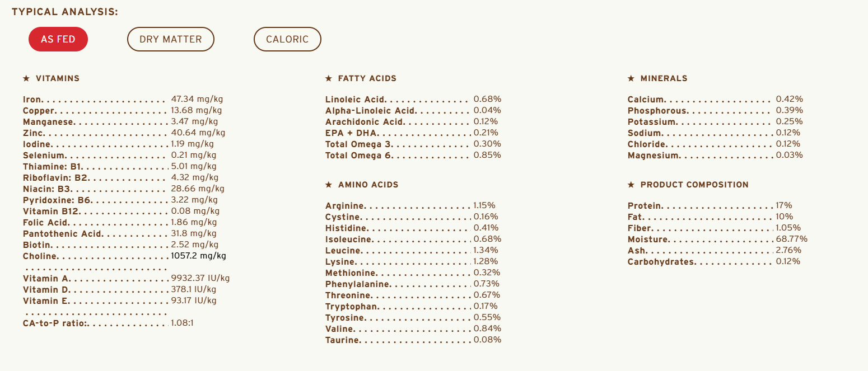
Task: Click the Choline value 1057.2 mg/kg
Action: pyautogui.click(x=198, y=256)
